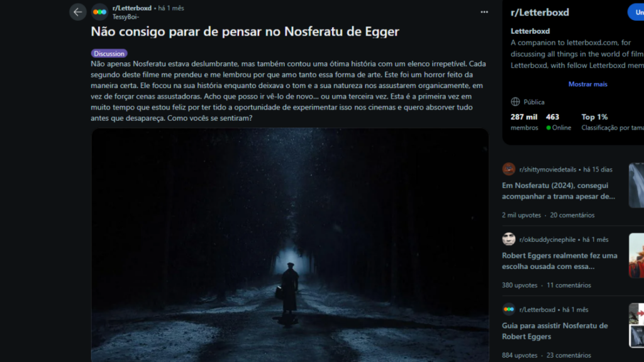
Task: Open the post Guia para assistir Nosferatu
Action: coord(555,331)
